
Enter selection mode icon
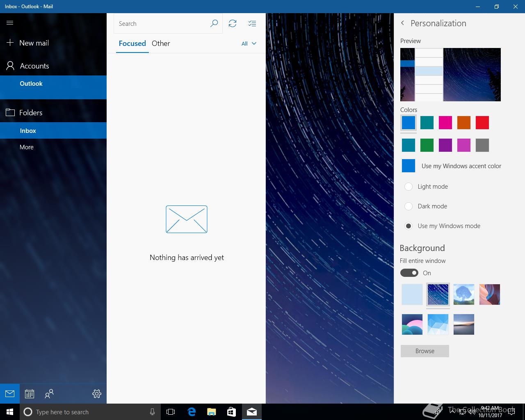(252, 24)
